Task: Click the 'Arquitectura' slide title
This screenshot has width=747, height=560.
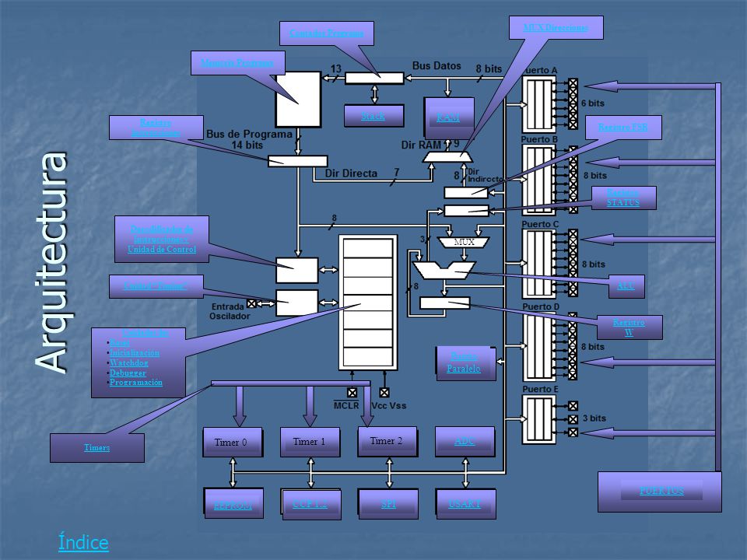Action: [x=51, y=262]
